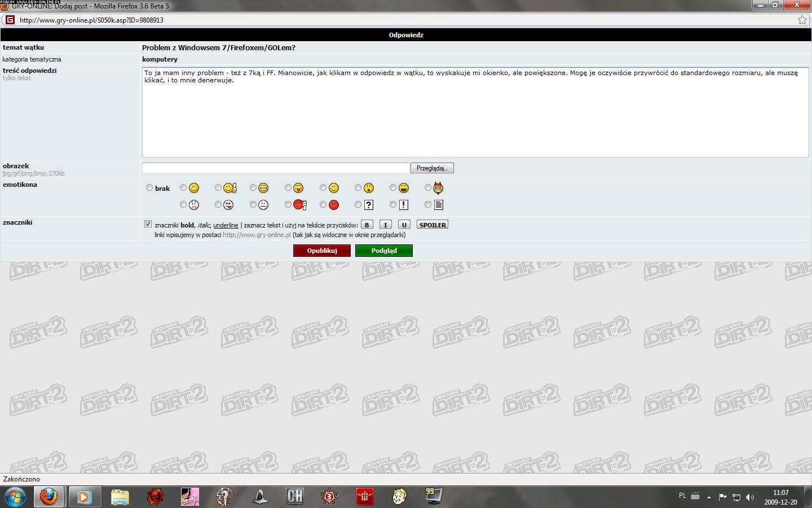Apply italic with the 'I' button
Viewport: 812px width, 508px height.
[385, 225]
